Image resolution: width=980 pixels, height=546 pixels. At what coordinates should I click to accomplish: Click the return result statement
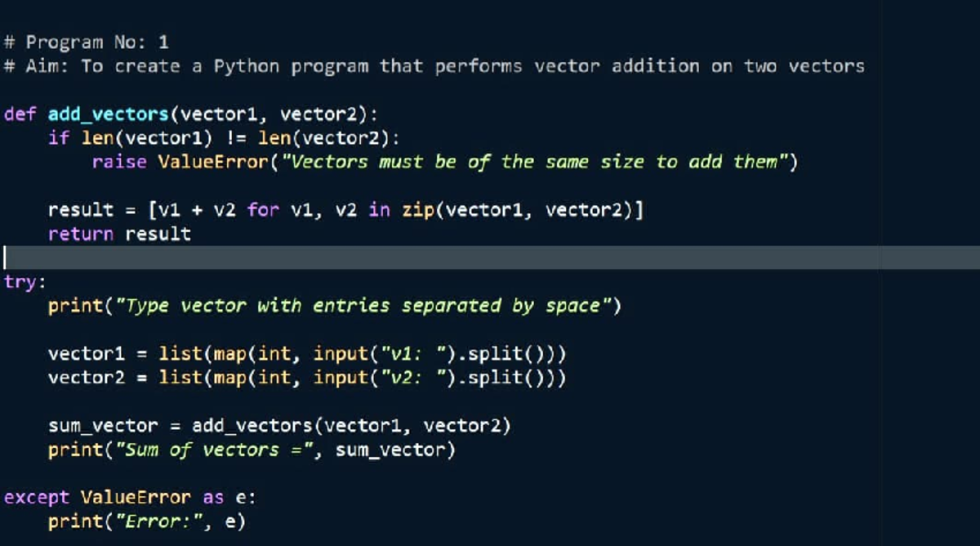coord(119,234)
